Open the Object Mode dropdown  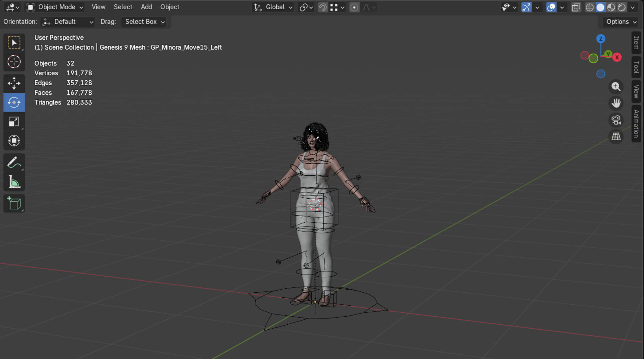[x=55, y=7]
